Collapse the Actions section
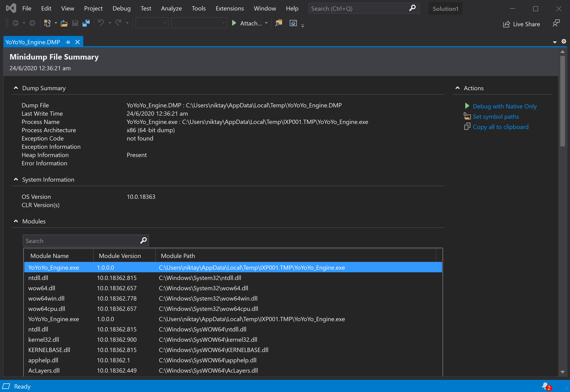Image resolution: width=570 pixels, height=392 pixels. pyautogui.click(x=457, y=88)
